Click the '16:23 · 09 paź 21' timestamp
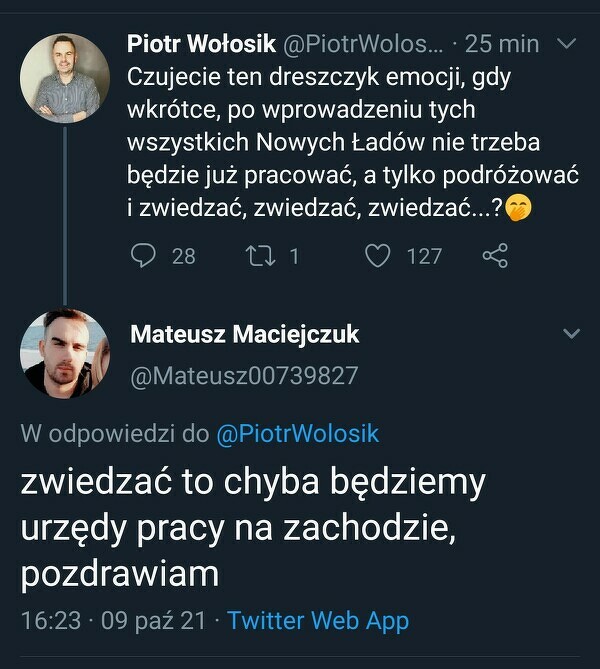Image resolution: width=600 pixels, height=669 pixels. (x=113, y=620)
